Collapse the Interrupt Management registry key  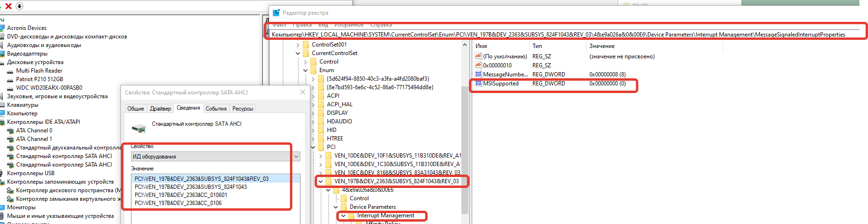(343, 216)
